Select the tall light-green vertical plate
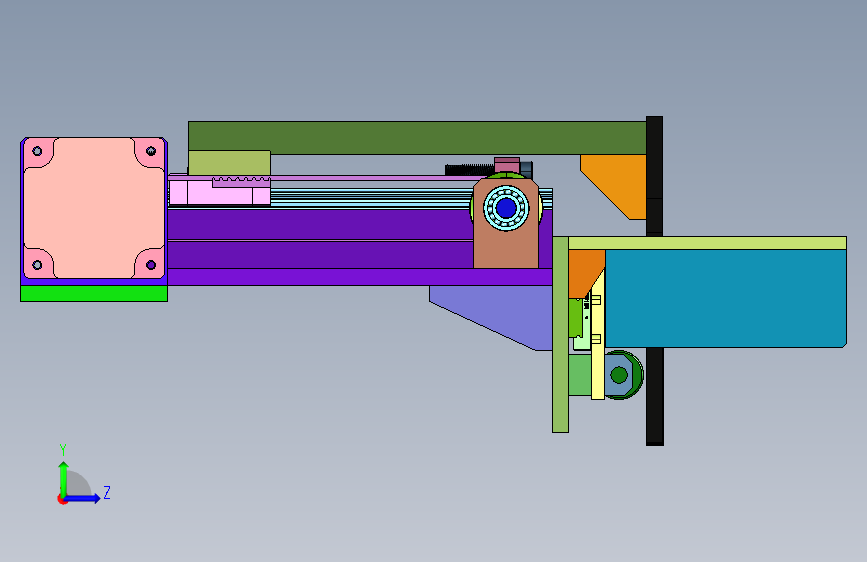867x562 pixels. coord(560,335)
